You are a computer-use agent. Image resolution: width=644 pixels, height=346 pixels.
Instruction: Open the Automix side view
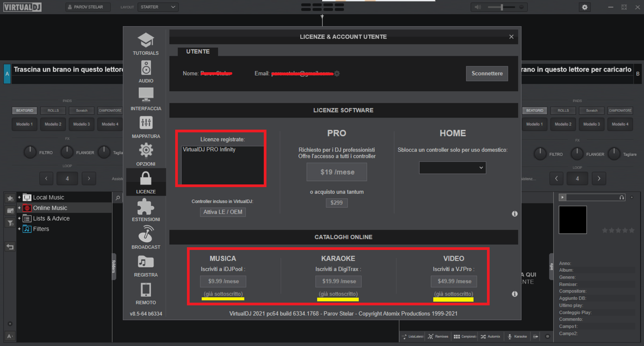click(490, 336)
